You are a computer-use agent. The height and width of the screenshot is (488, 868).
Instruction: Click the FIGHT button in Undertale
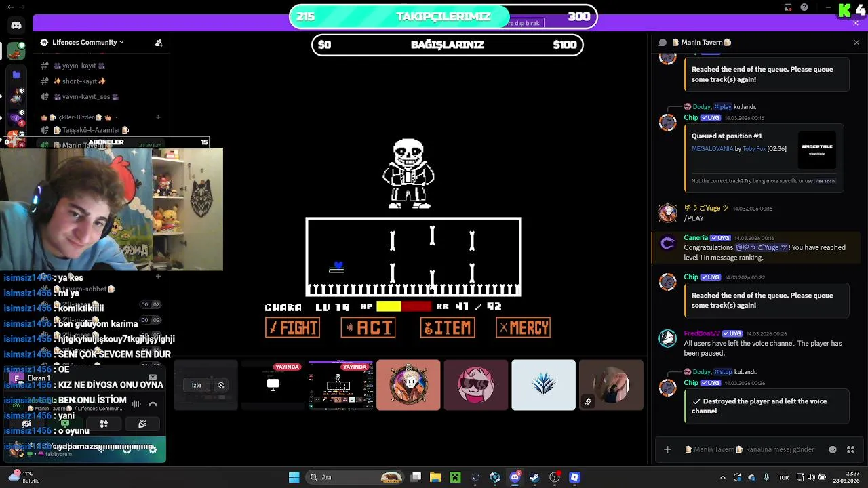tap(292, 328)
